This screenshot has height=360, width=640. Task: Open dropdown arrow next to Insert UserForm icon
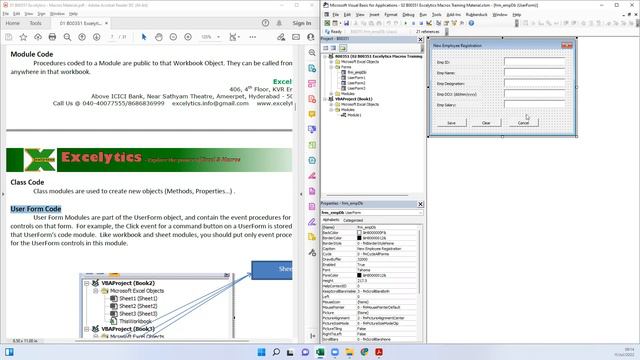pos(340,23)
